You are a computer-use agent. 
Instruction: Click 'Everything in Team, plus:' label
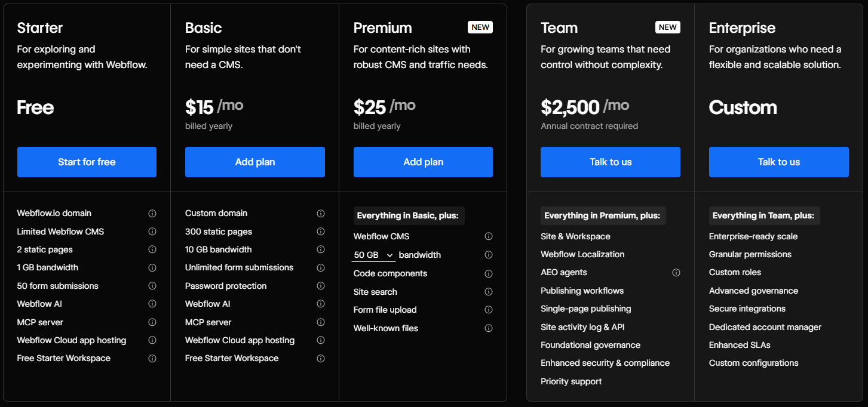tap(765, 215)
